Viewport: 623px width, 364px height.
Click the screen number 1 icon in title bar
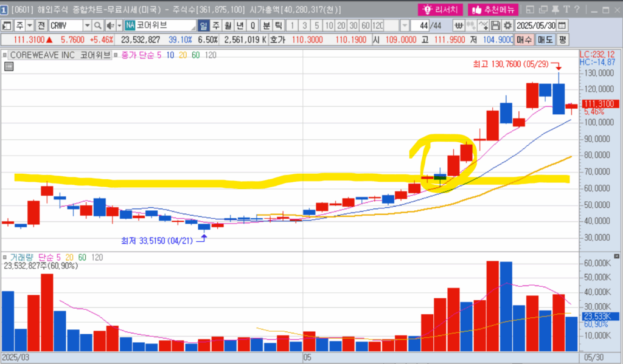pos(4,10)
